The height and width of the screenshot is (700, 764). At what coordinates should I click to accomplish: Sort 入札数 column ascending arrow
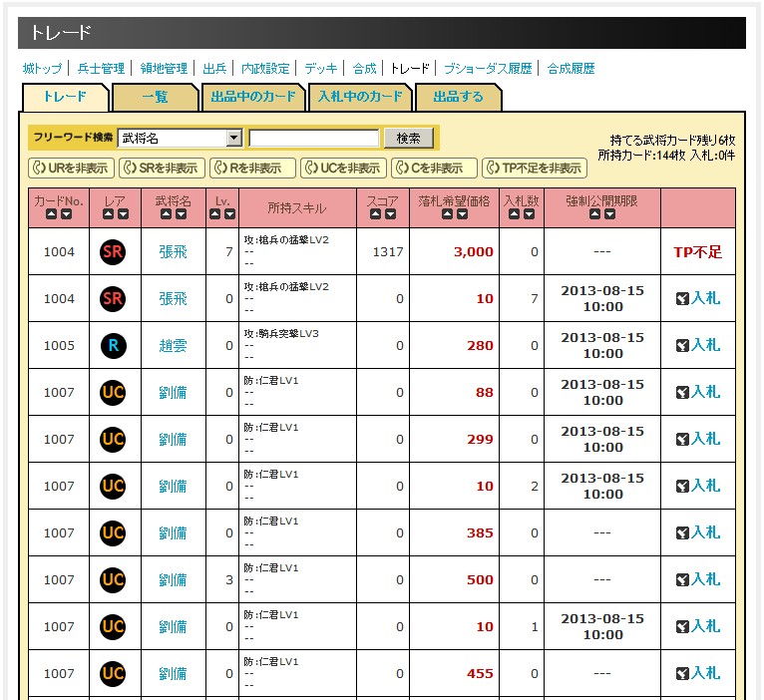[x=514, y=214]
